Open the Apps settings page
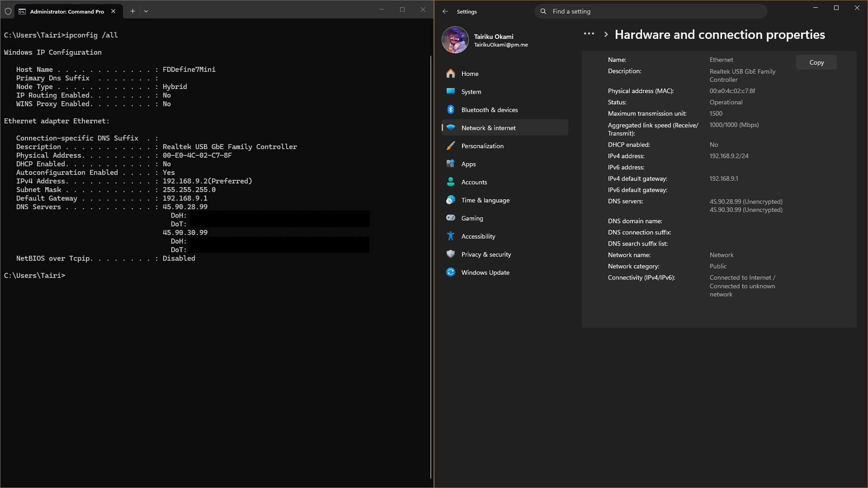The width and height of the screenshot is (868, 488). pyautogui.click(x=505, y=164)
